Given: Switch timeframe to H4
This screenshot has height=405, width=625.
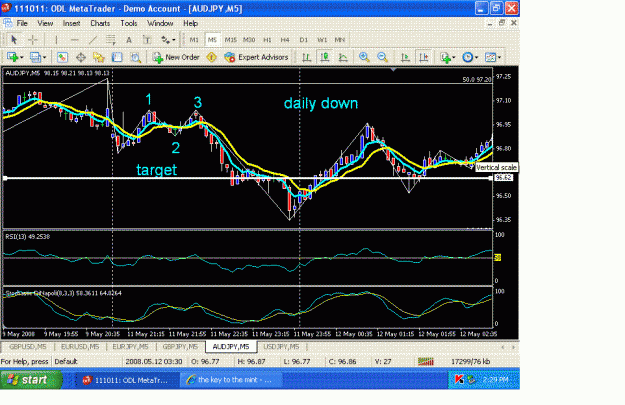Looking at the screenshot, I should [x=285, y=40].
